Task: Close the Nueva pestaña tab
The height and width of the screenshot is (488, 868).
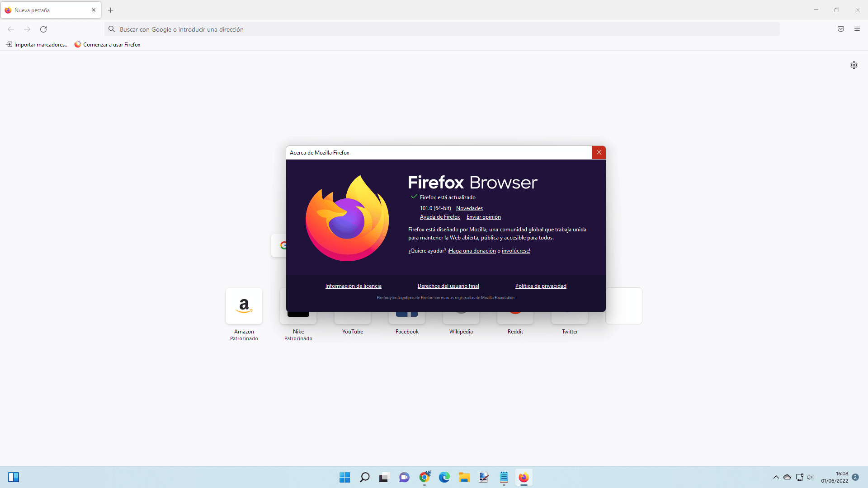Action: click(94, 10)
